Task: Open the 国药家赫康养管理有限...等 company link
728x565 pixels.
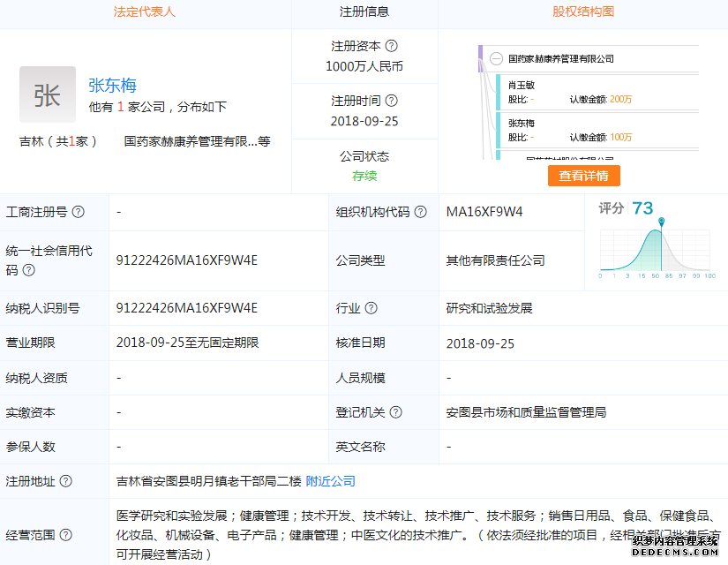Action: tap(198, 141)
